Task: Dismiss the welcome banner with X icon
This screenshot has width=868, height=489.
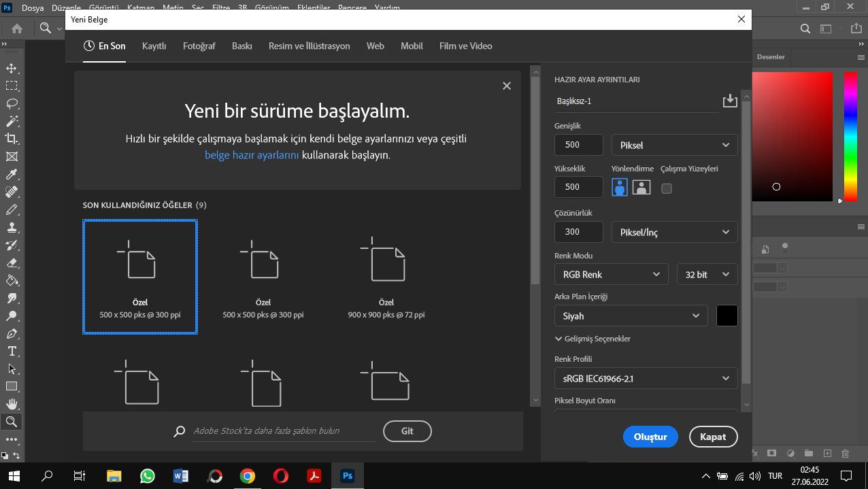Action: pyautogui.click(x=506, y=86)
